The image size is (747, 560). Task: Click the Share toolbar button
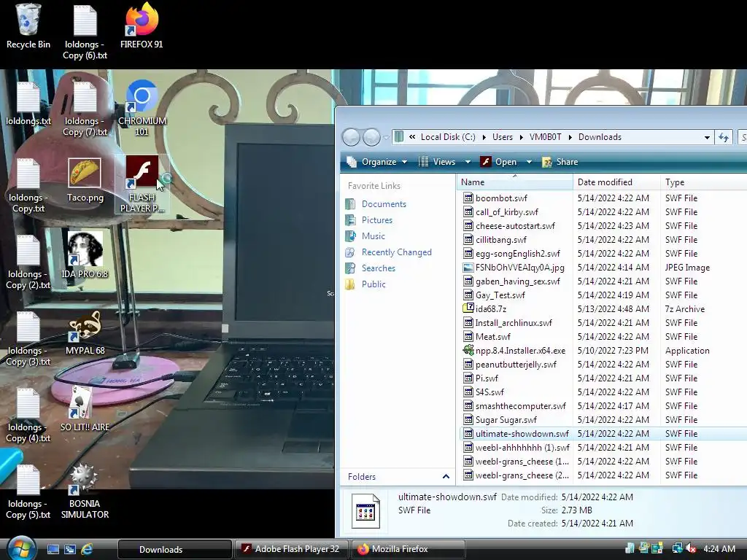[x=560, y=162]
